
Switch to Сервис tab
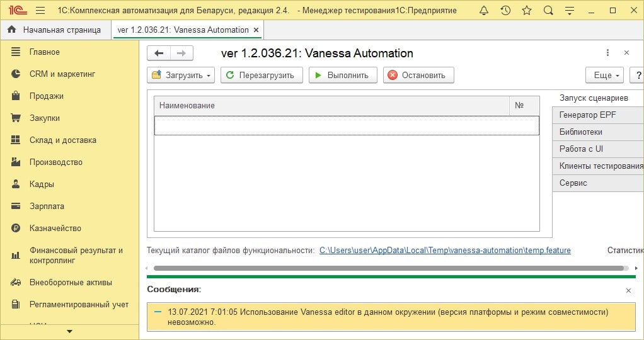[598, 183]
